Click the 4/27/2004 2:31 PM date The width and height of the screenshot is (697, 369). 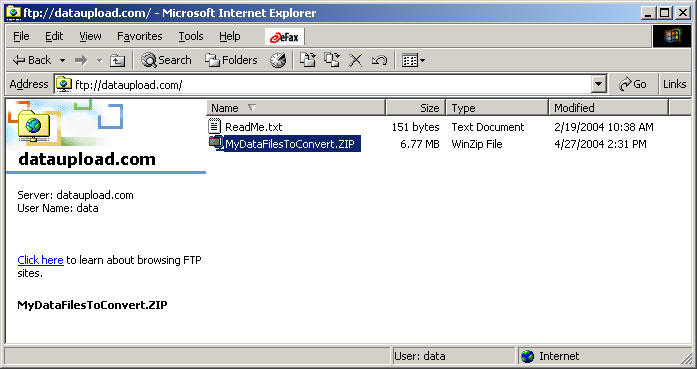[x=600, y=144]
